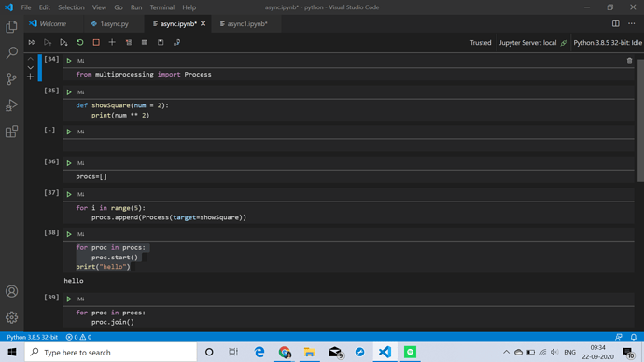Open the Source Control view in the activity bar
Image resolution: width=644 pixels, height=362 pixels.
pyautogui.click(x=11, y=78)
